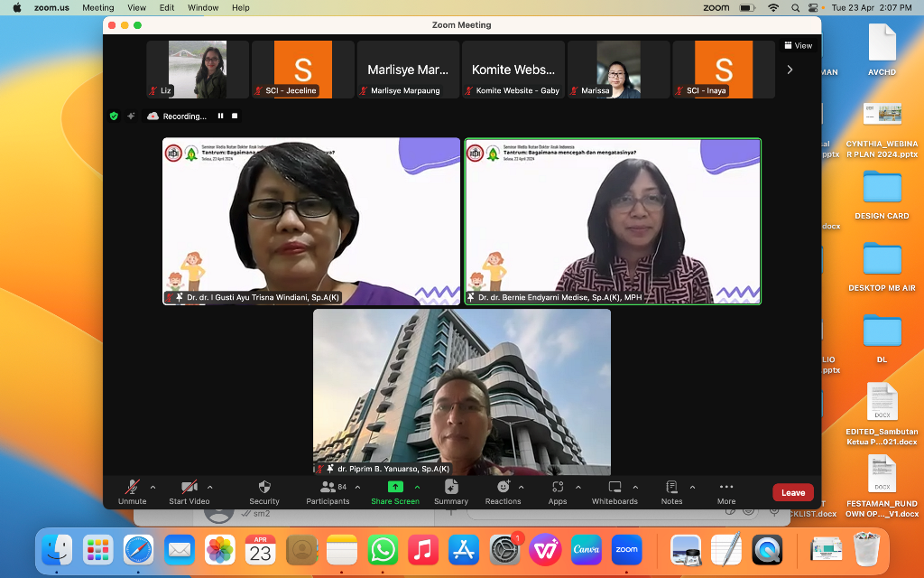This screenshot has width=924, height=578.
Task: Select the AVCHD file on desktop
Action: point(882,50)
